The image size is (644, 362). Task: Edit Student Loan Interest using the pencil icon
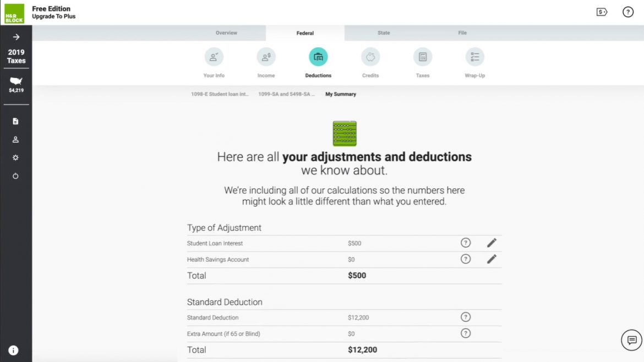[x=492, y=242]
